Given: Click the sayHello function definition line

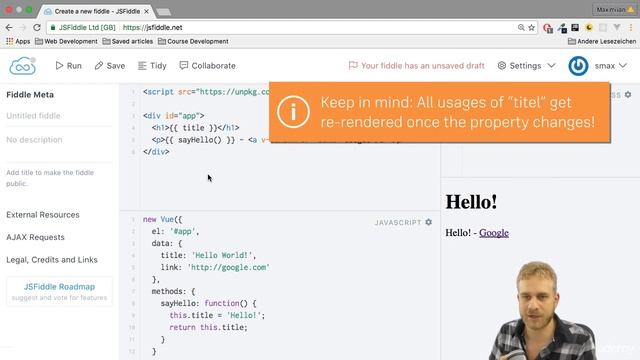Looking at the screenshot, I should (208, 303).
